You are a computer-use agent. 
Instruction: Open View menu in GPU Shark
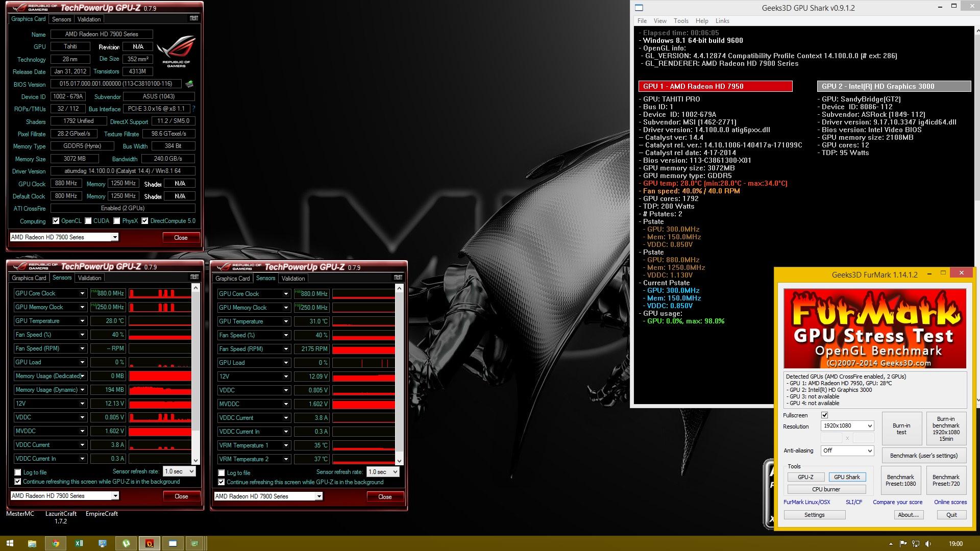click(x=660, y=21)
